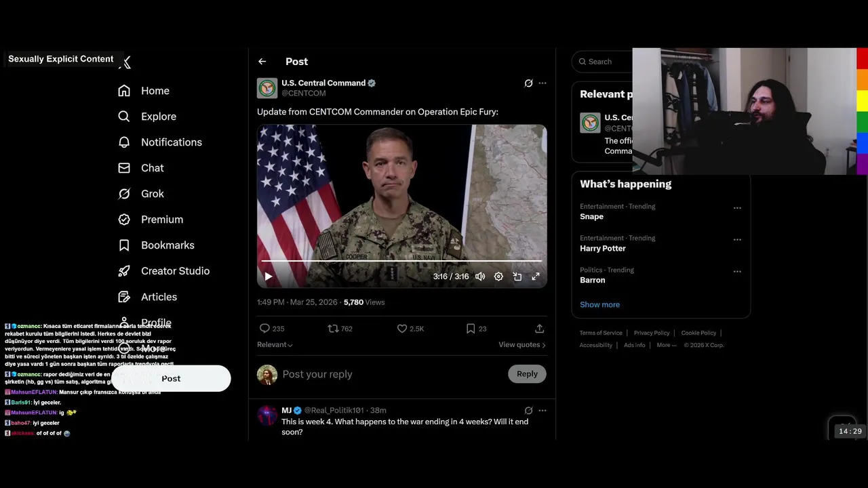868x488 pixels.
Task: Open the Ads info footer link
Action: click(x=635, y=345)
